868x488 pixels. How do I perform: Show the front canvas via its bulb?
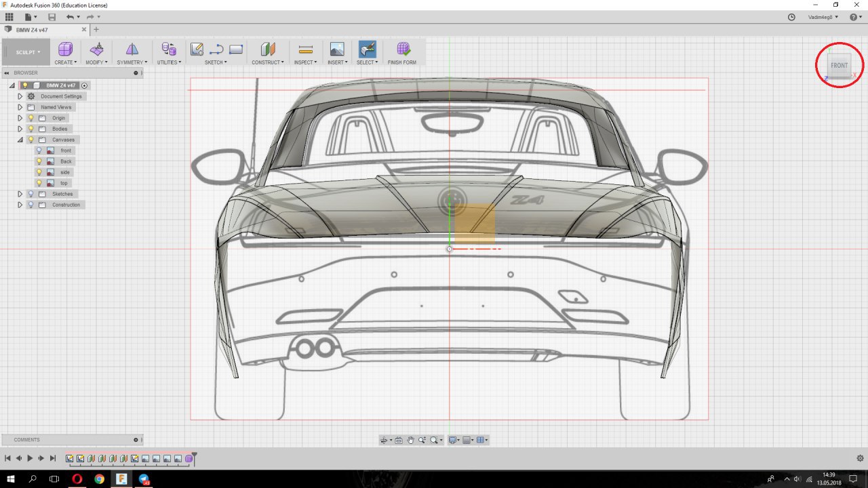(39, 150)
